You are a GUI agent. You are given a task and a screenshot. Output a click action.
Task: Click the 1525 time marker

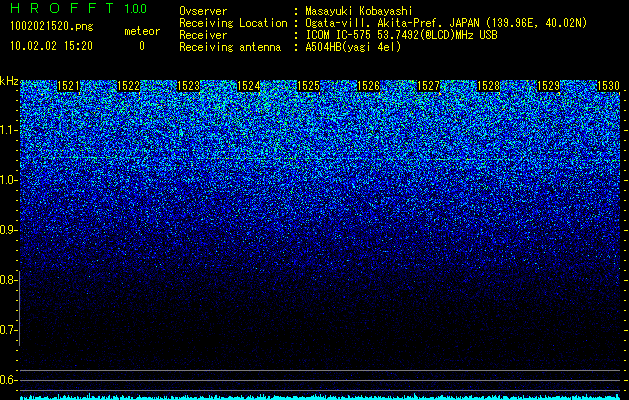click(x=308, y=86)
